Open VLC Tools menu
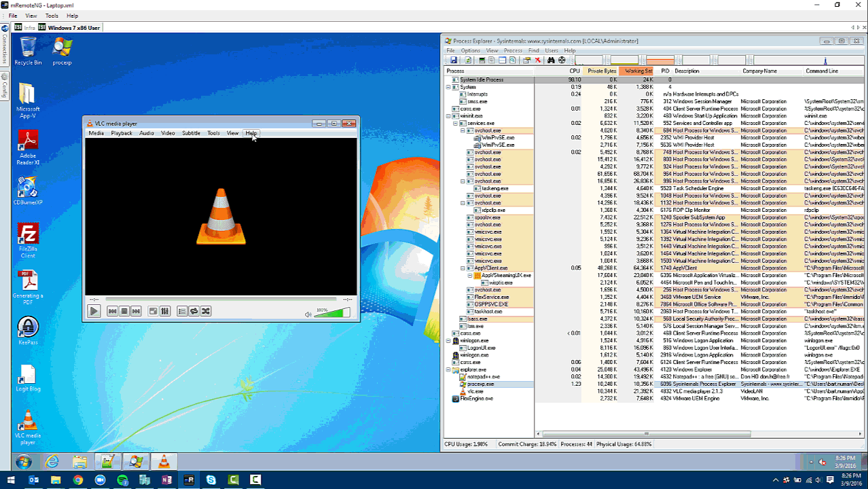The height and width of the screenshot is (489, 868). pyautogui.click(x=214, y=133)
